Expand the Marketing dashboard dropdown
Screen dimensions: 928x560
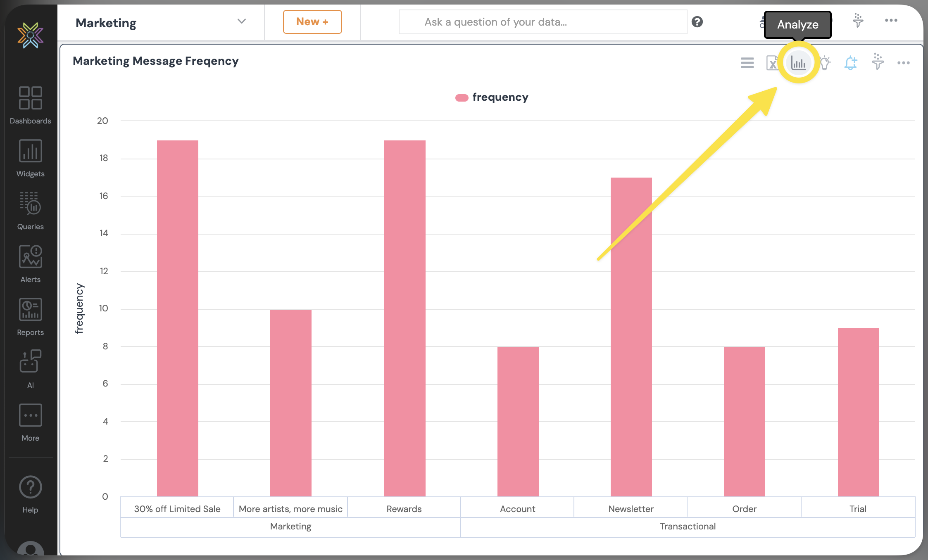(x=242, y=21)
